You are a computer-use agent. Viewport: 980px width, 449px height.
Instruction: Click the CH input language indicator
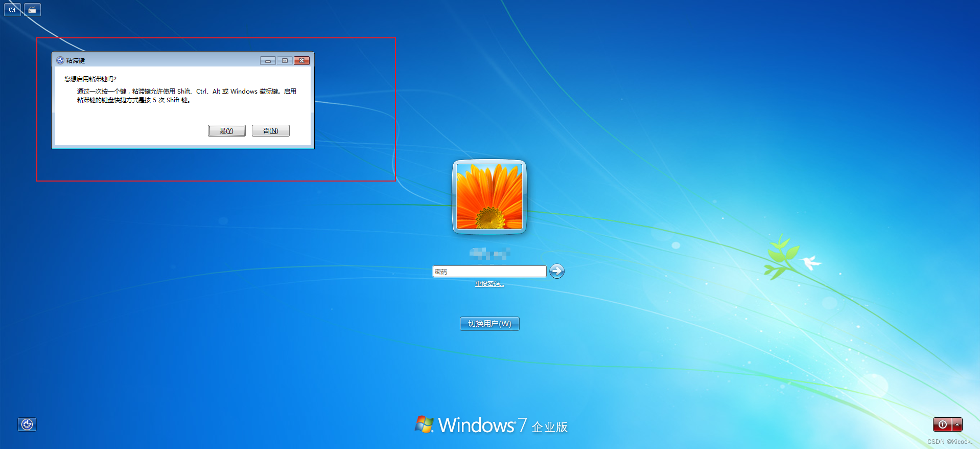12,10
